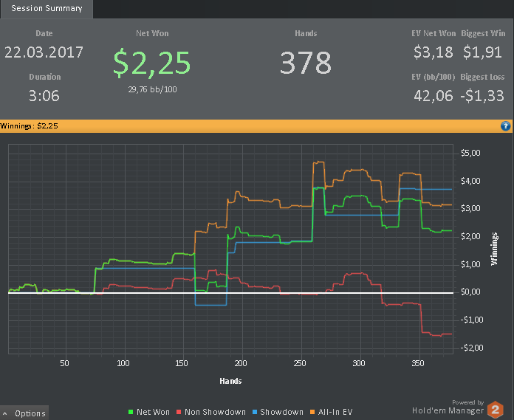This screenshot has width=514, height=420.
Task: Click the 50 hands x-axis label
Action: (64, 363)
